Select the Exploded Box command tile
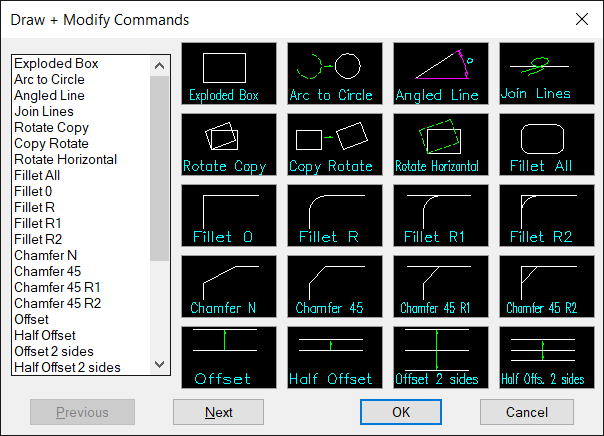Viewport: 604px width, 436px height. coord(229,74)
